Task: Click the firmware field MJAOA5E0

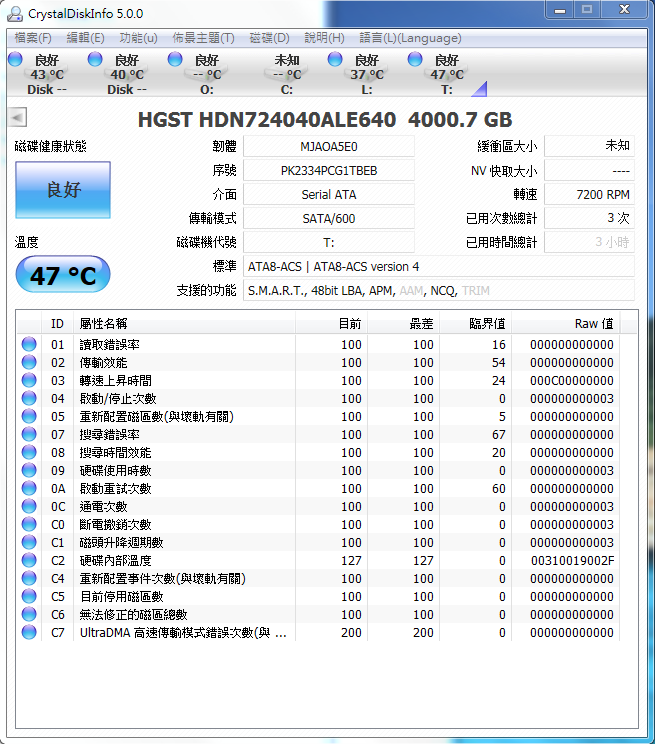Action: coord(328,147)
